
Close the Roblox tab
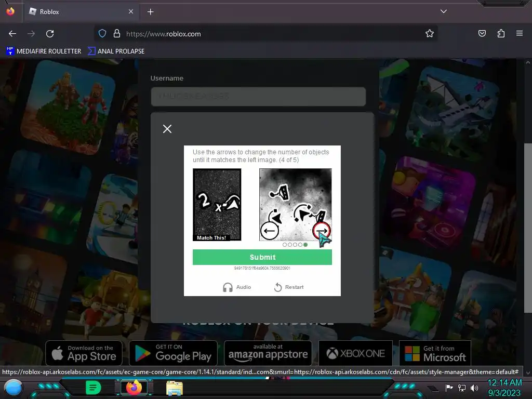(x=130, y=11)
